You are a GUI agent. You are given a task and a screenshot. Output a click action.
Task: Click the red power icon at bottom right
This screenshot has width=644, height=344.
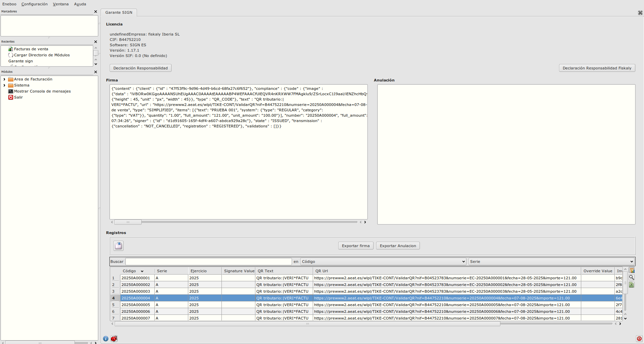[639, 339]
